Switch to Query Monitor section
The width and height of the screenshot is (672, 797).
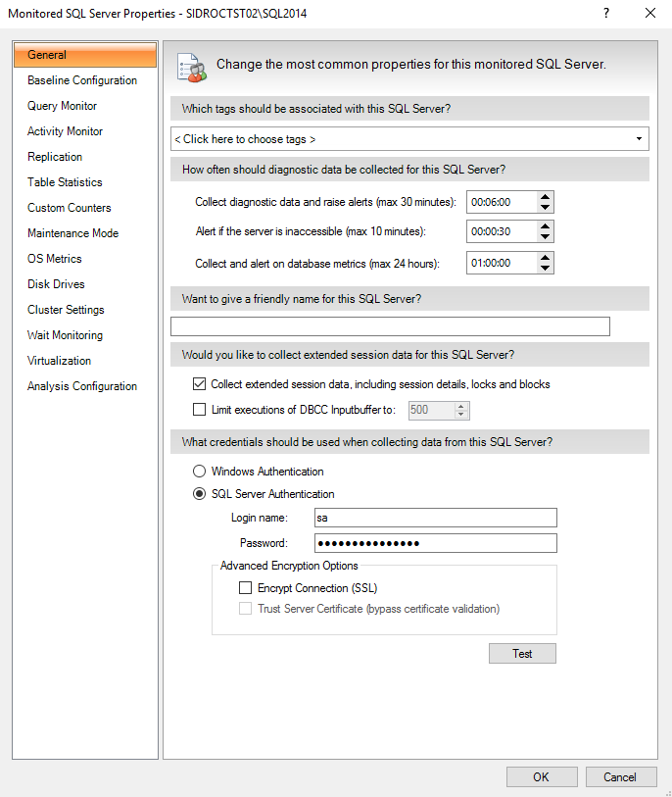(63, 106)
